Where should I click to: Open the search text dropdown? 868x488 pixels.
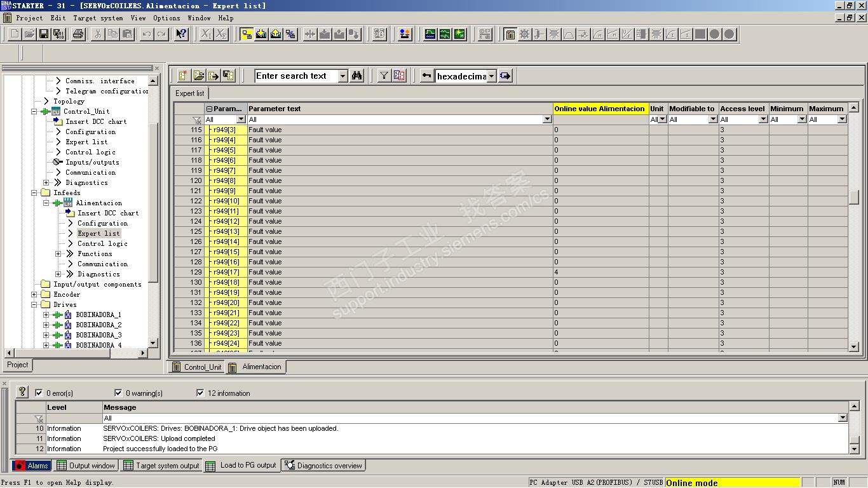point(343,76)
